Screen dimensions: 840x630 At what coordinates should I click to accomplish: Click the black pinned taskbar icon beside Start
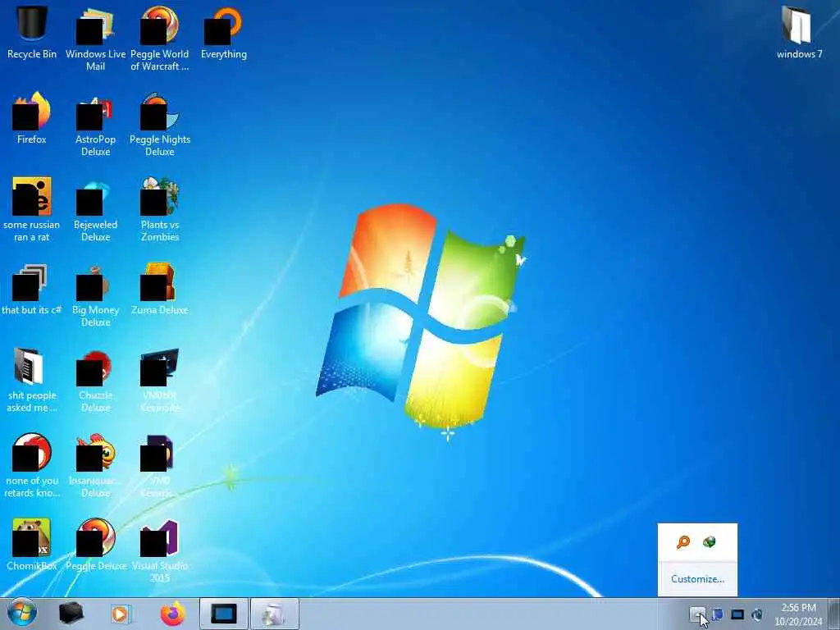pos(71,614)
